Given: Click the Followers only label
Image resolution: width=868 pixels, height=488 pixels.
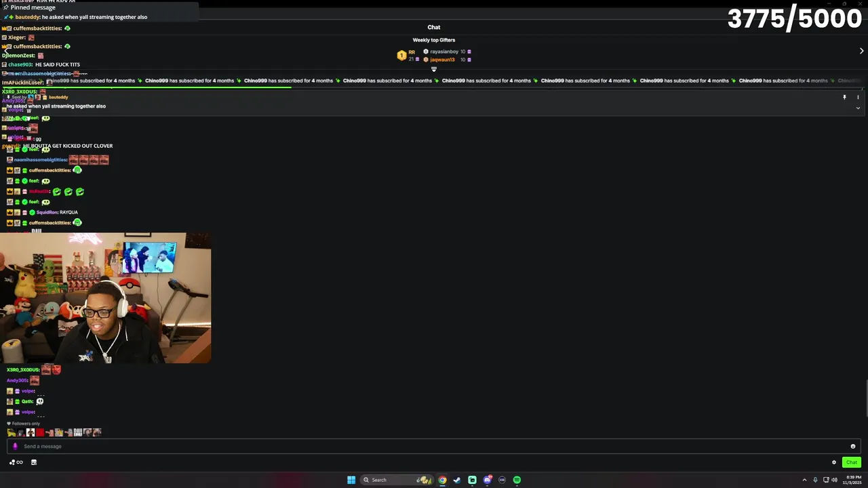Looking at the screenshot, I should [x=26, y=424].
